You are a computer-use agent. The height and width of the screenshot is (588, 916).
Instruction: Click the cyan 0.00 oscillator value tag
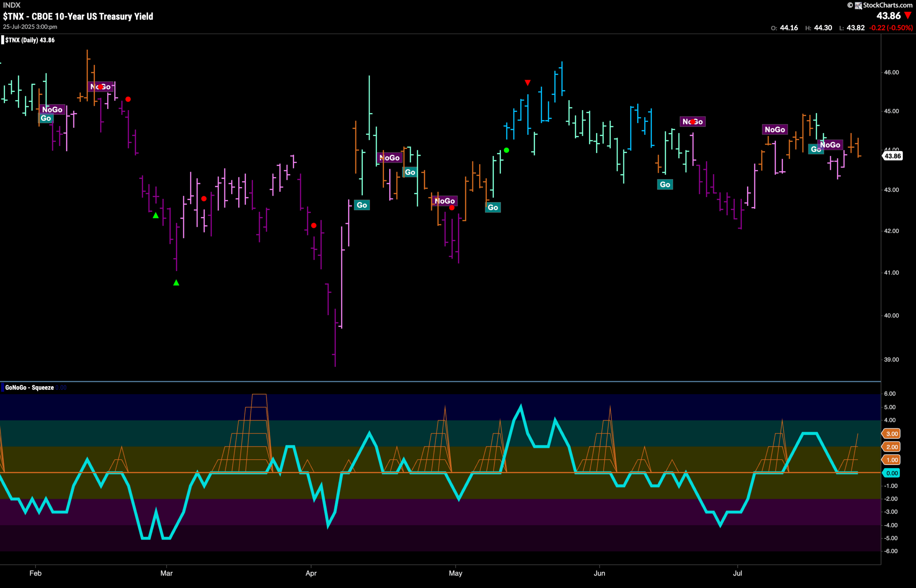pos(892,473)
